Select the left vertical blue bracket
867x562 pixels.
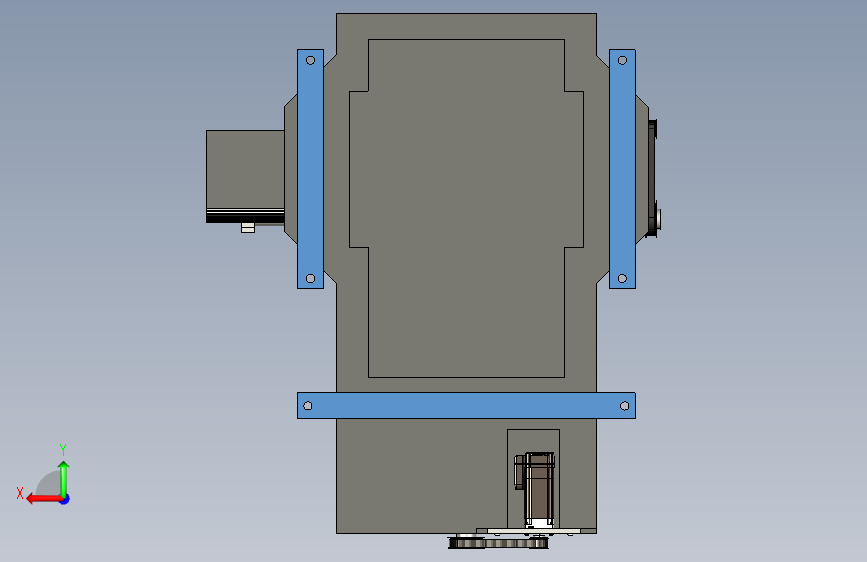pyautogui.click(x=310, y=169)
